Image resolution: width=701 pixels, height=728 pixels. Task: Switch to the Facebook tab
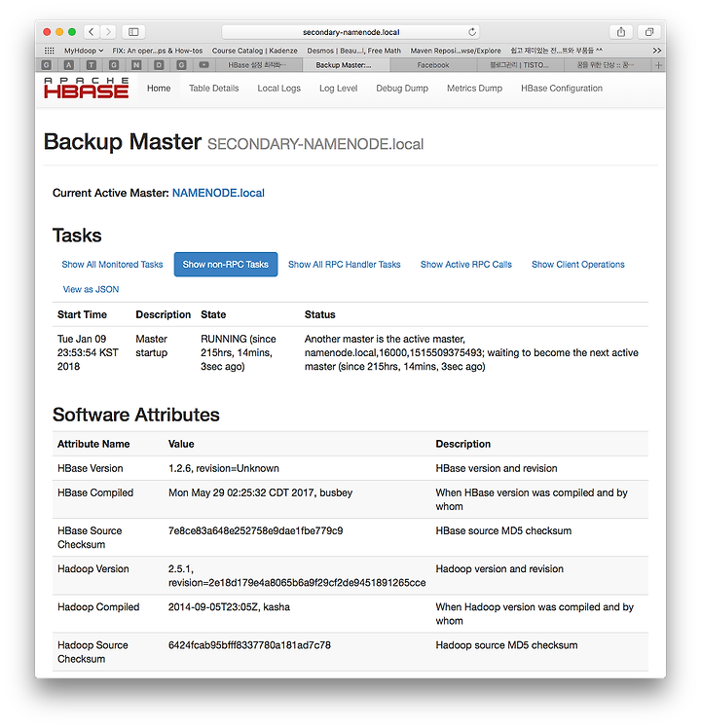[x=433, y=65]
